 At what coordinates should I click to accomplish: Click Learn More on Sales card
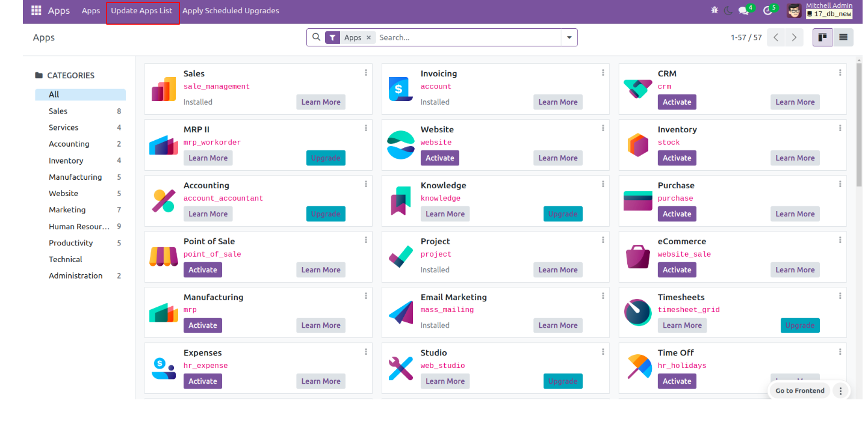[x=321, y=102]
